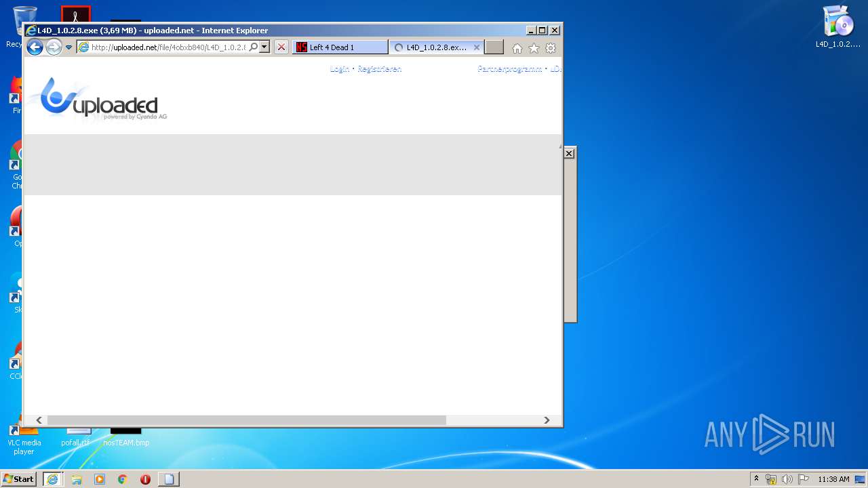Launch Windows Media Player from taskbar

[100, 479]
